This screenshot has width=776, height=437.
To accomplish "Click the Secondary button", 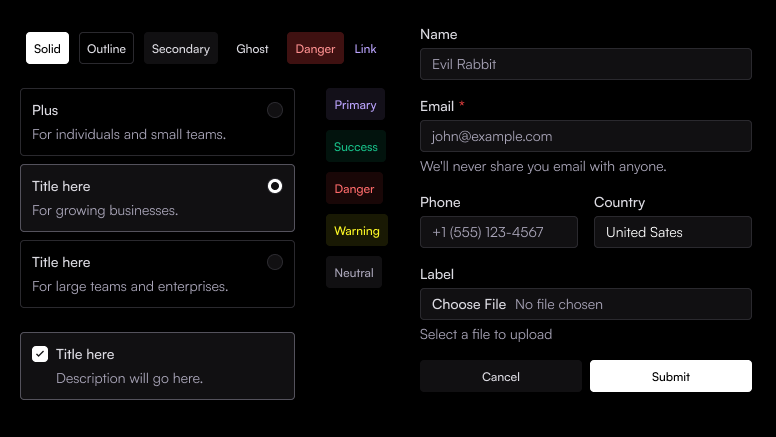I will (181, 48).
